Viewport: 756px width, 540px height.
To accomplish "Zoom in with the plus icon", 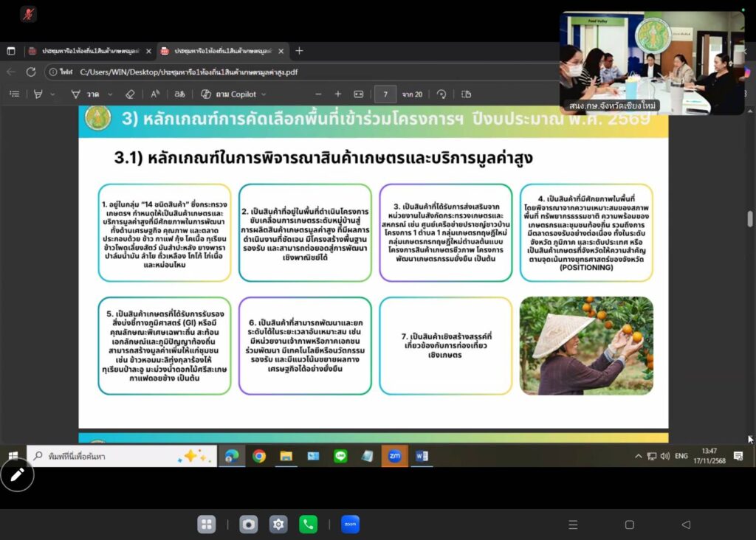I will (338, 94).
